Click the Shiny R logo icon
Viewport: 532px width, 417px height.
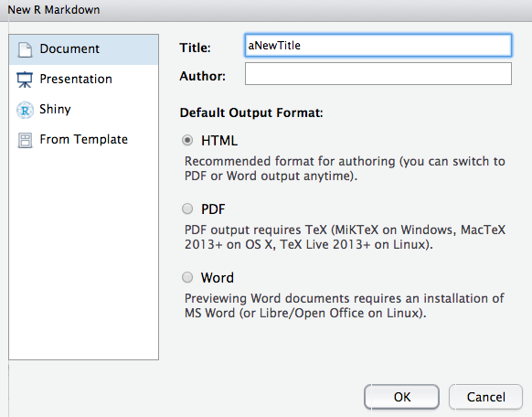[x=25, y=110]
